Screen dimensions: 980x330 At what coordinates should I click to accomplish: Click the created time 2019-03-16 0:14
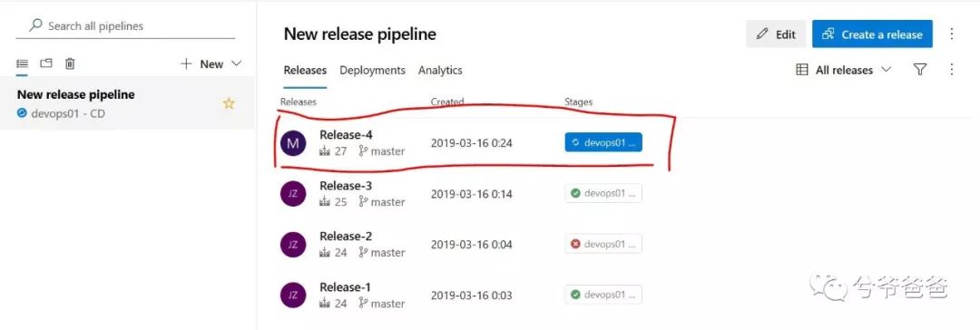pos(471,194)
